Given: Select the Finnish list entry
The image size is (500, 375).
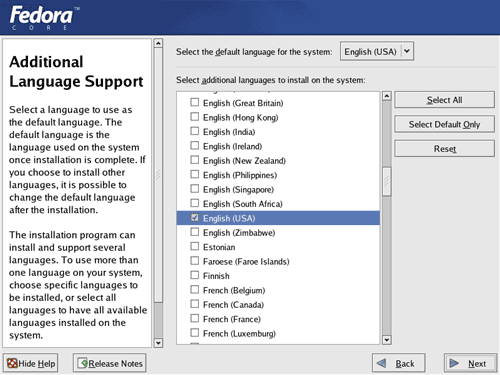Looking at the screenshot, I should 278,276.
